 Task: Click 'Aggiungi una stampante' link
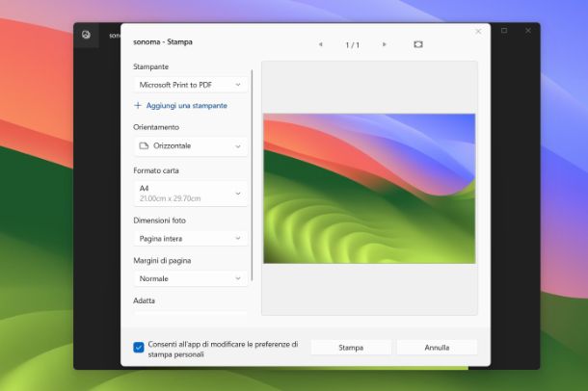coord(186,106)
